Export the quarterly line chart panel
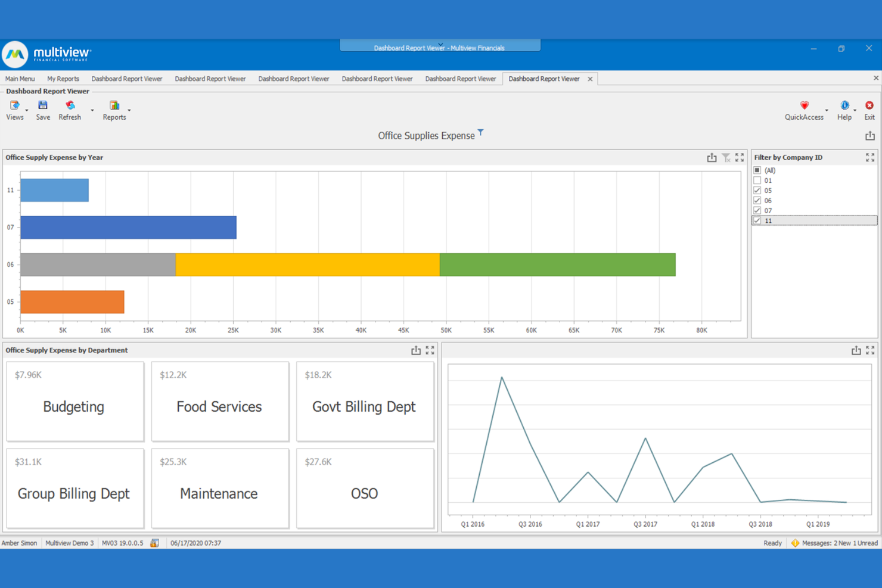The image size is (882, 588). pyautogui.click(x=856, y=350)
